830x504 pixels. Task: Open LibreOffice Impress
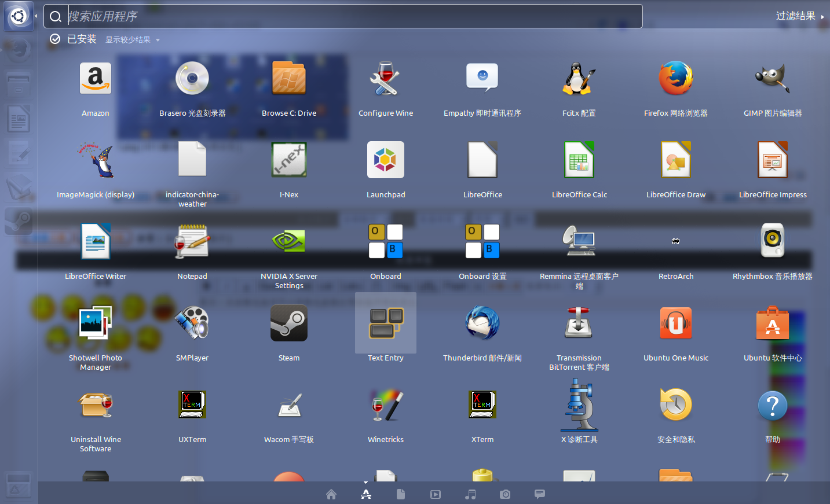coord(773,160)
